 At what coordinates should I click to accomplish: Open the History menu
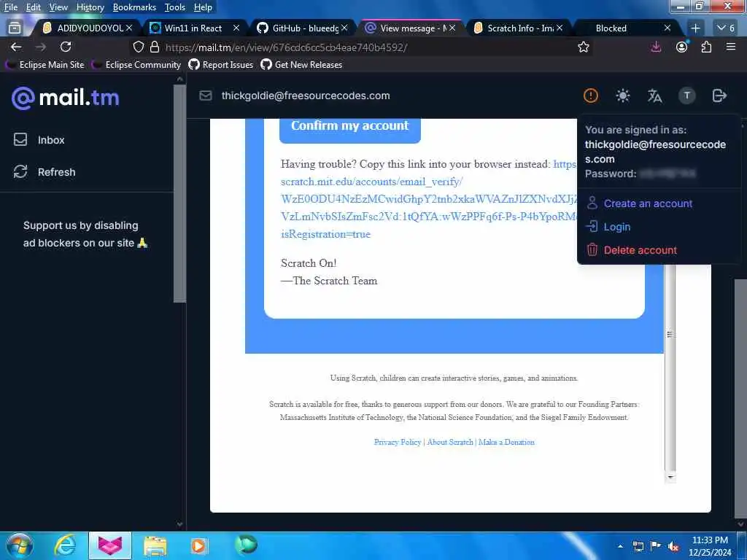point(90,7)
